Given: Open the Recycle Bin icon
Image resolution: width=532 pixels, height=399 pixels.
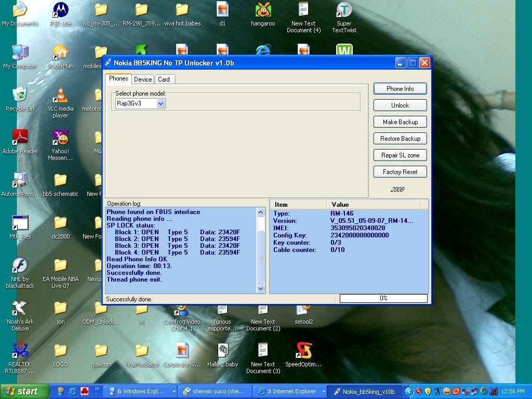Looking at the screenshot, I should pos(20,99).
